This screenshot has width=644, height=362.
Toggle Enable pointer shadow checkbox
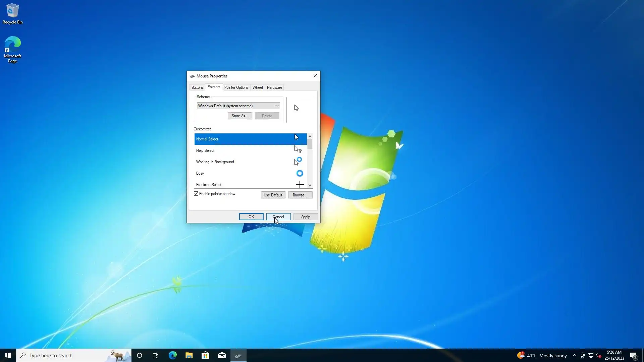(196, 194)
